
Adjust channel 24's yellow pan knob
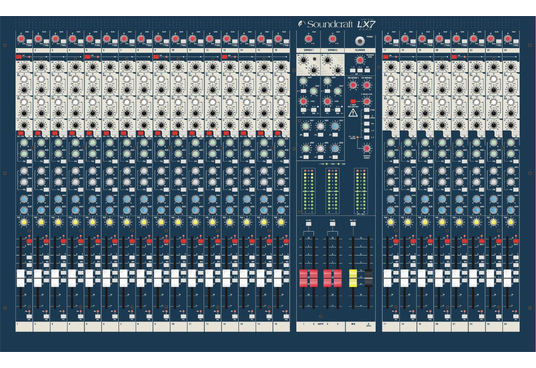coord(511,222)
